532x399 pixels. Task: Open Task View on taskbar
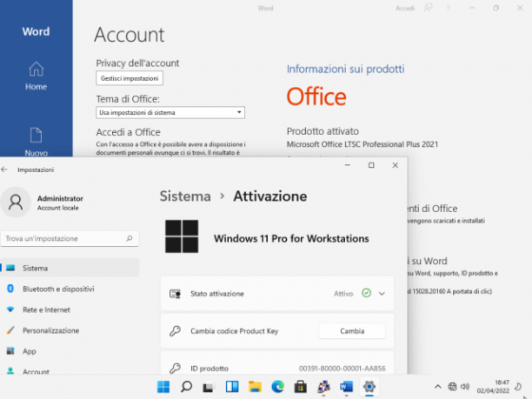209,387
